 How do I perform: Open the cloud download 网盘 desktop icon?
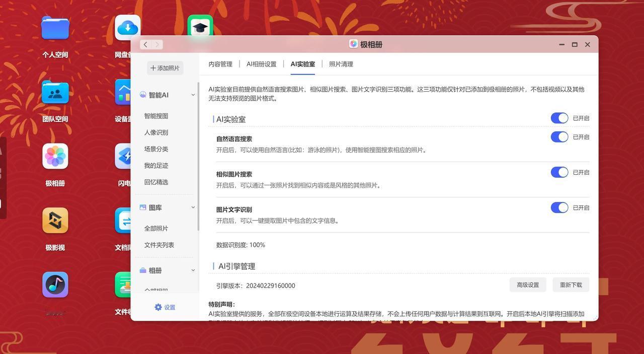pos(128,28)
